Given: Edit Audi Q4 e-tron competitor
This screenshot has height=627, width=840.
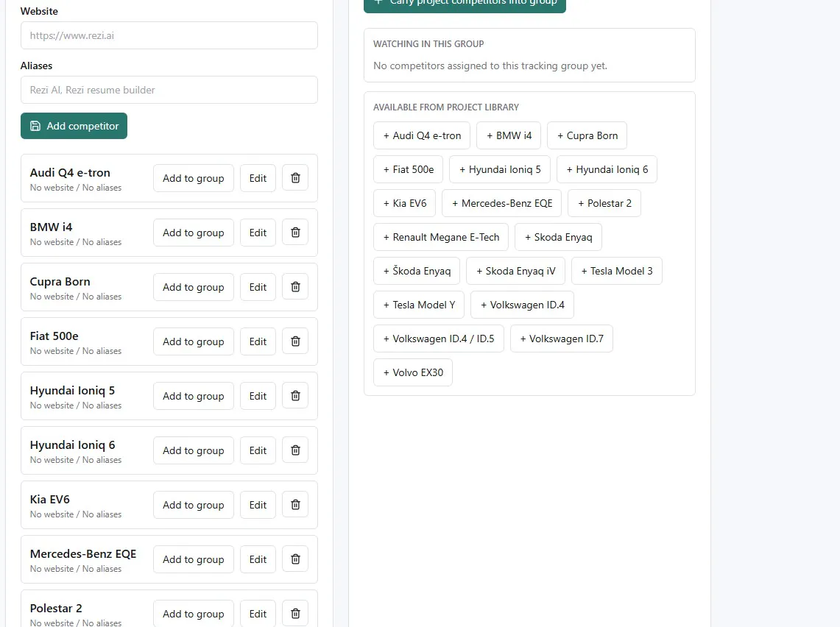Looking at the screenshot, I should coord(258,178).
